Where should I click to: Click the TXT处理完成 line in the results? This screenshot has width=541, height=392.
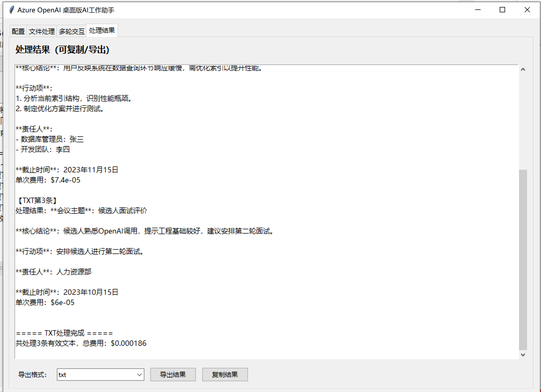pyautogui.click(x=64, y=333)
